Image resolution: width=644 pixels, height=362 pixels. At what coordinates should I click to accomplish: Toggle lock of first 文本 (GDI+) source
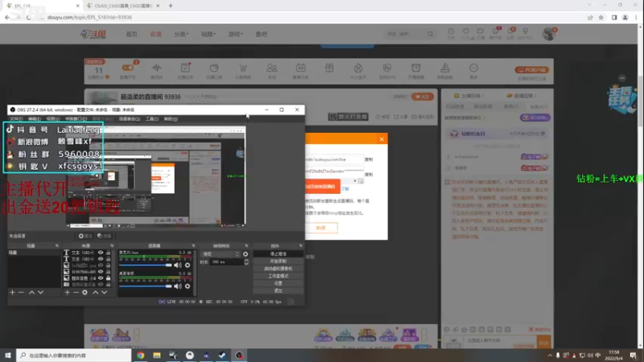coord(109,253)
